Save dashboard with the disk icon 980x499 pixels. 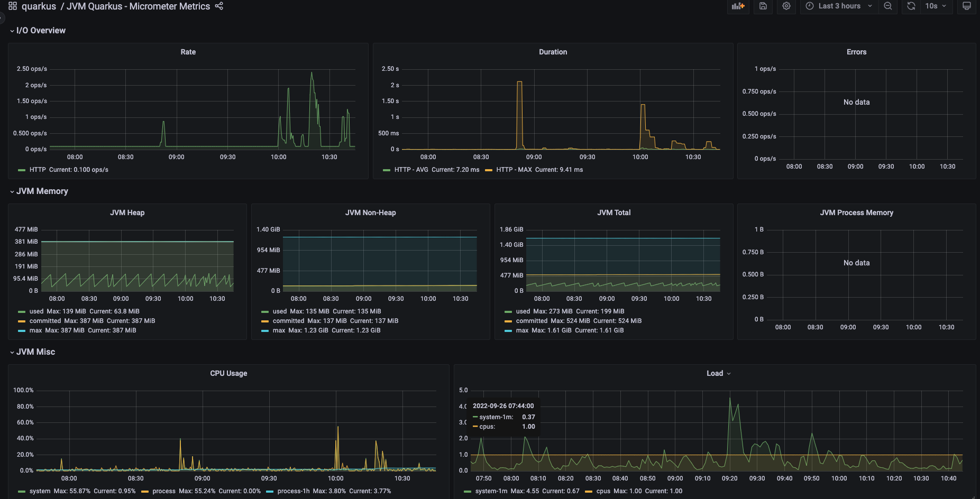click(763, 6)
